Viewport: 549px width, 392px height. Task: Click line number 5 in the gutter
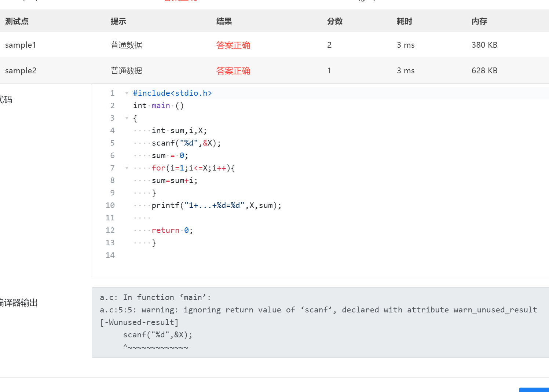click(112, 143)
